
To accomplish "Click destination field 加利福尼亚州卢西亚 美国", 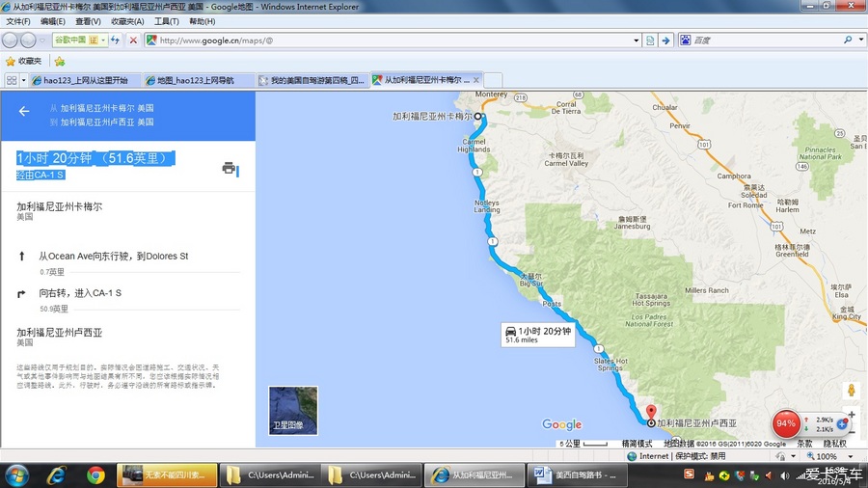I will click(x=107, y=122).
